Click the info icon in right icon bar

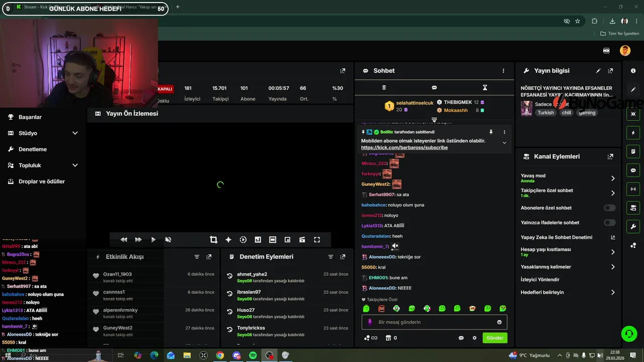pos(633,71)
